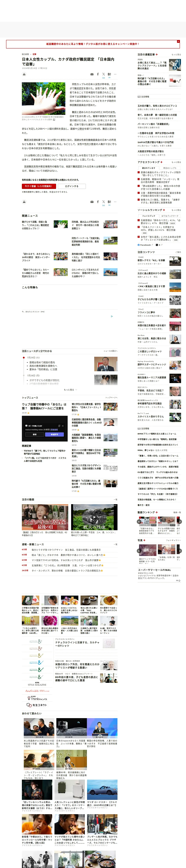
Task: Click bottom mail share icon
Action: 92,202
